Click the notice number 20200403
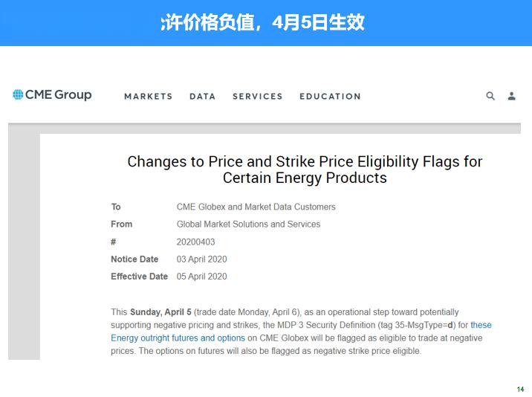Viewport: 532px width, 397px height. tap(197, 242)
